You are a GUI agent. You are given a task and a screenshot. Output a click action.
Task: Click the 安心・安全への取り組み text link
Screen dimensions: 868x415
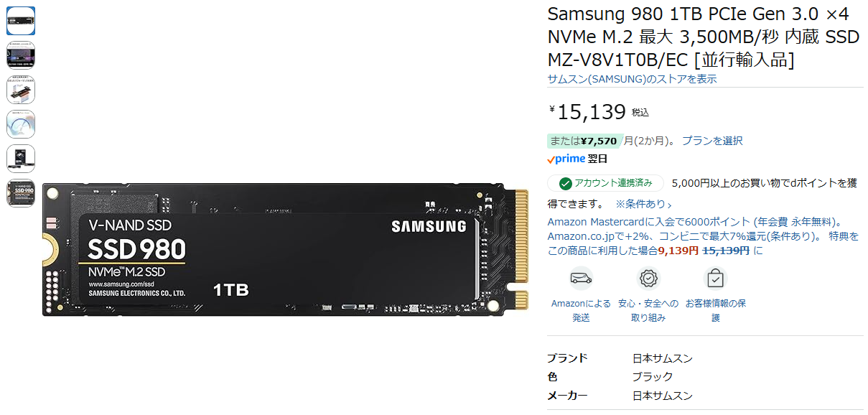click(648, 310)
